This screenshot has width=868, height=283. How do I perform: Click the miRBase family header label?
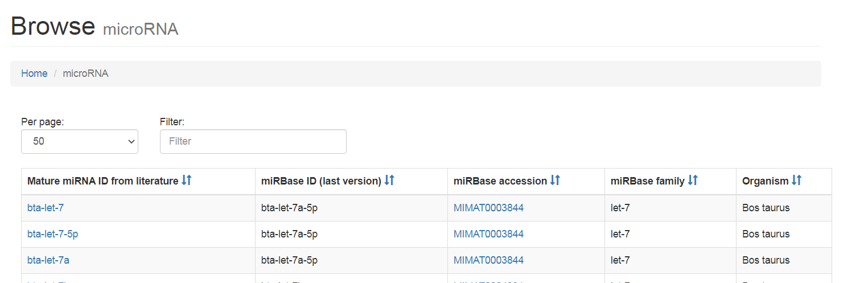(648, 181)
